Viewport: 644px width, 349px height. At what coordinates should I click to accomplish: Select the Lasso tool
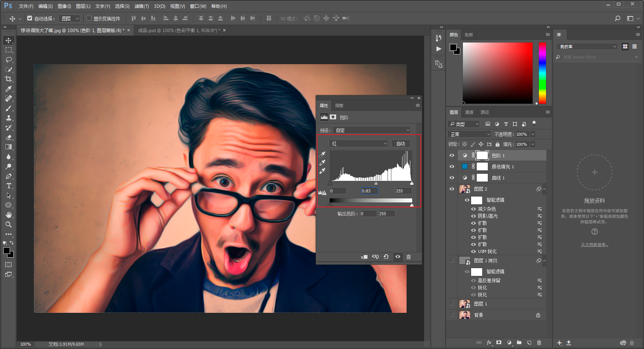(x=9, y=60)
